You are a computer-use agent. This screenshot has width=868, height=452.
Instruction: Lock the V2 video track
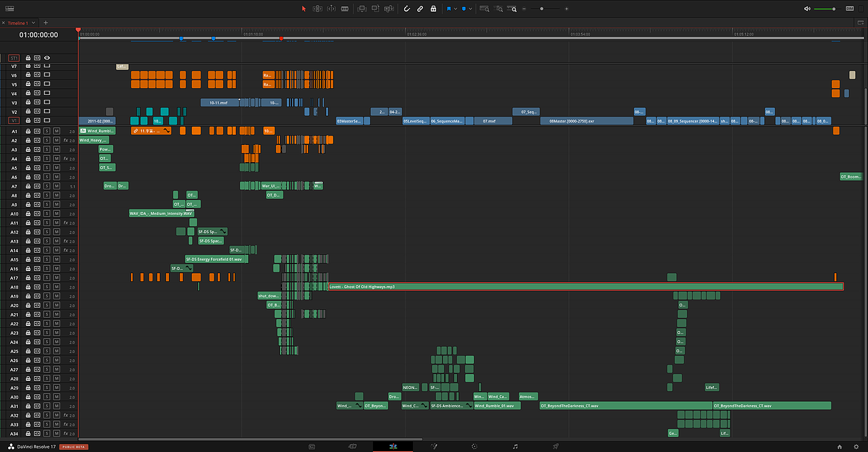coord(28,111)
